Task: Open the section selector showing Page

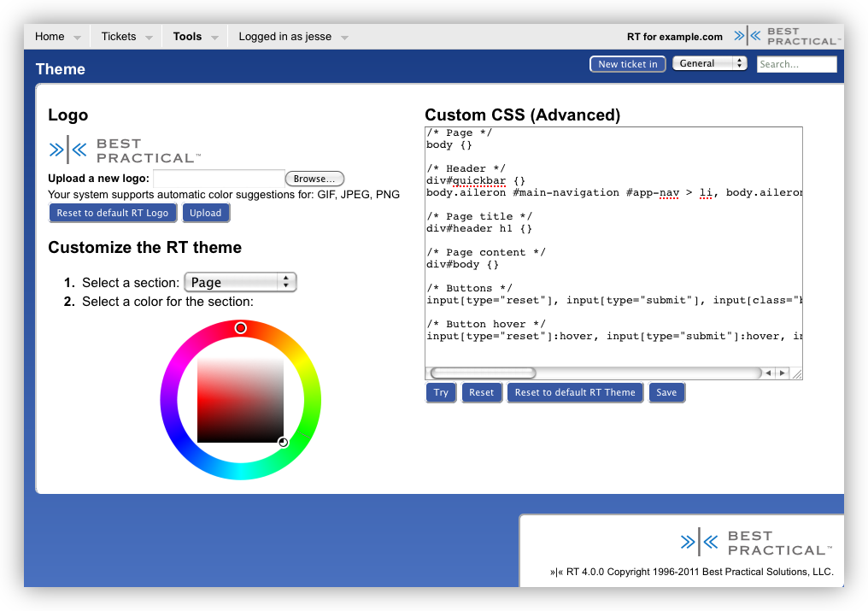Action: tap(240, 281)
